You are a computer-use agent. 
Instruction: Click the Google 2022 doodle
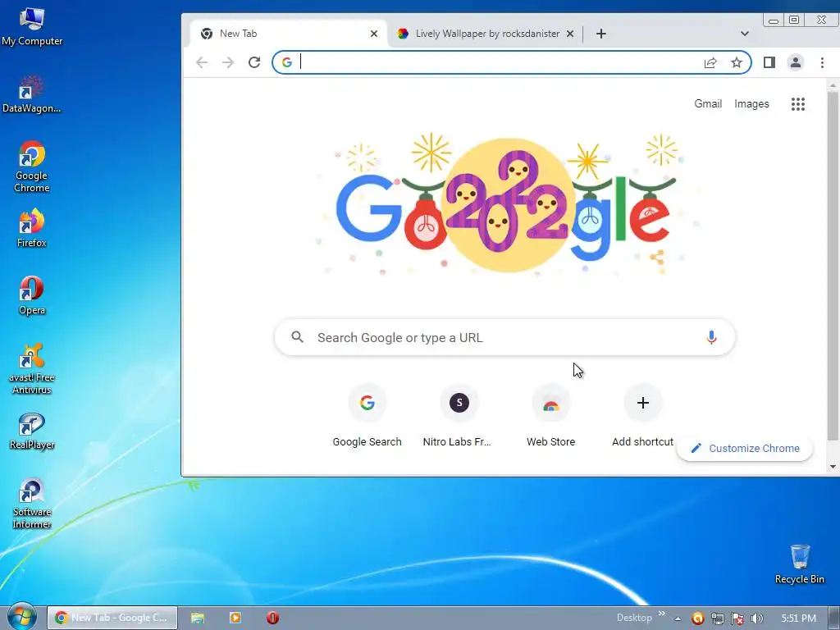tap(505, 206)
